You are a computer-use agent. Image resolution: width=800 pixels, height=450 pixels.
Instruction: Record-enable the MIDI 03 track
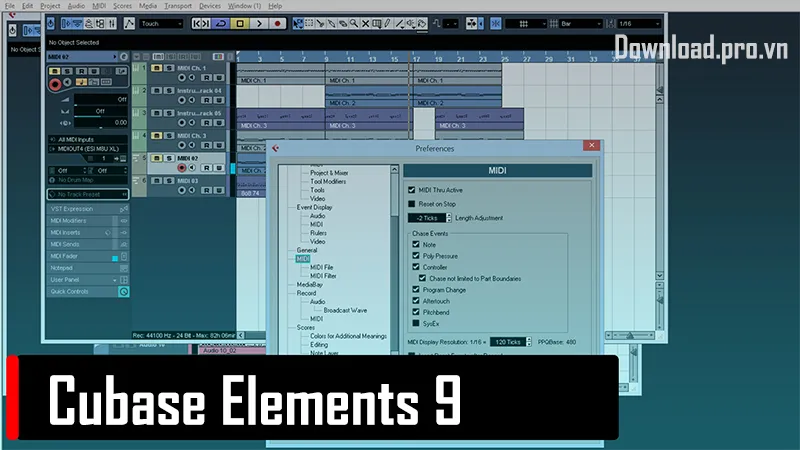(182, 190)
